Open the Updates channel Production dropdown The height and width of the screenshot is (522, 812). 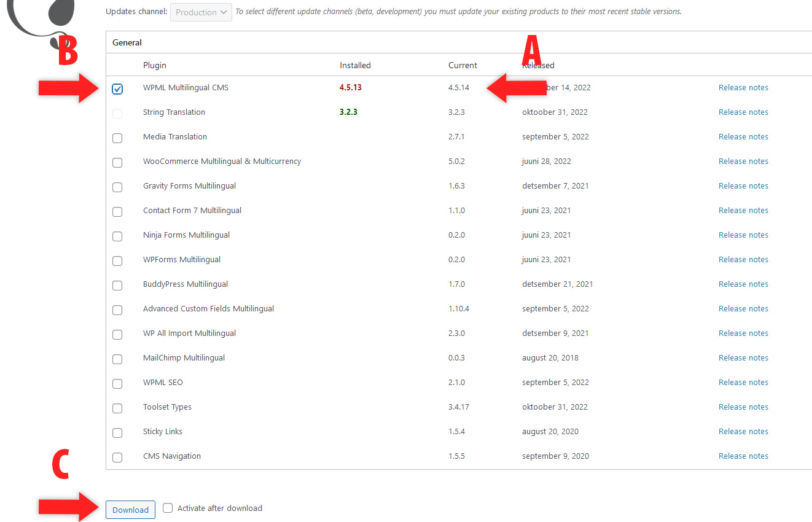201,12
